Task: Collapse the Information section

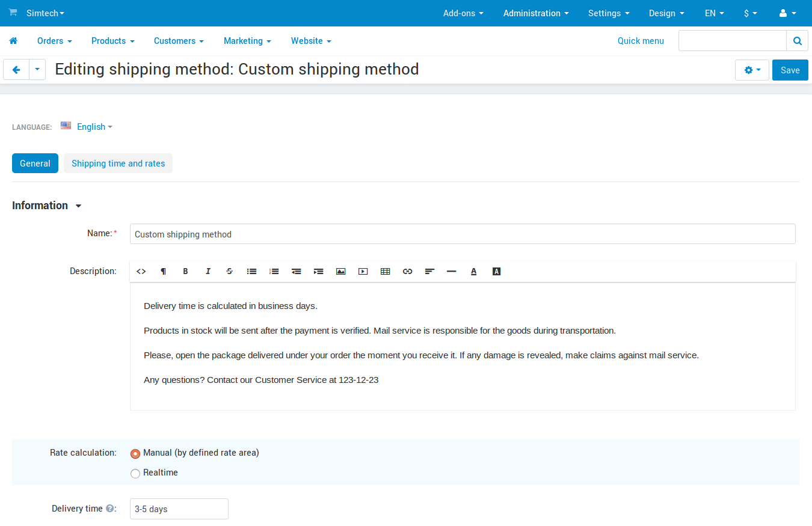Action: click(47, 206)
